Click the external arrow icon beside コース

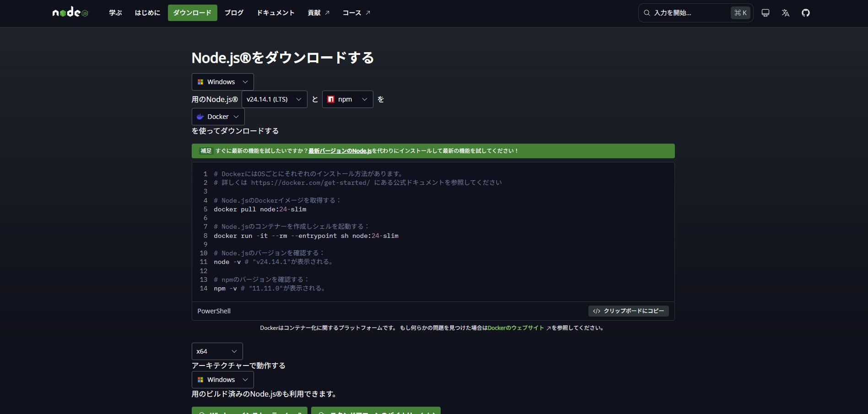[x=368, y=13]
